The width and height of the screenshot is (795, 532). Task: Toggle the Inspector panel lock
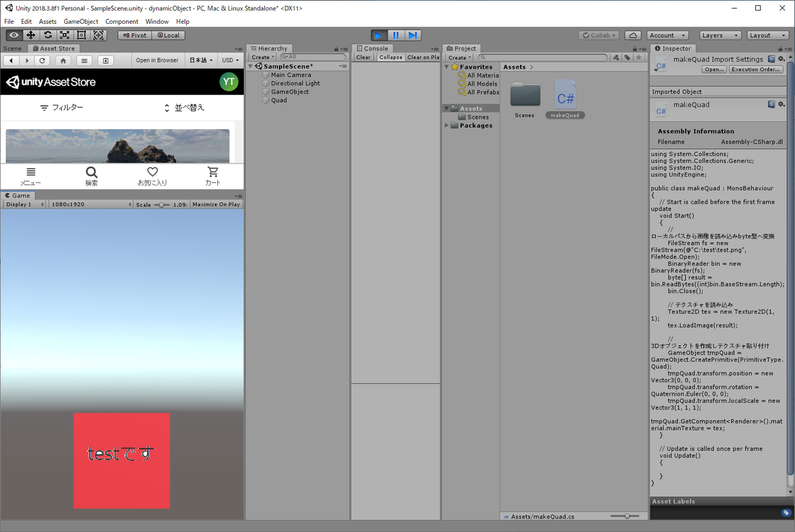[782, 48]
